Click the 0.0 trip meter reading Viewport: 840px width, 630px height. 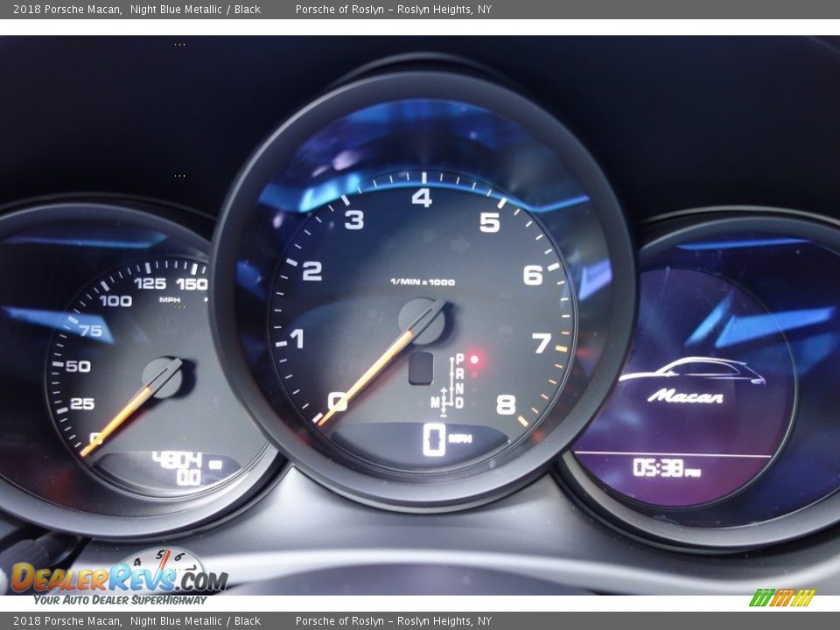(188, 478)
